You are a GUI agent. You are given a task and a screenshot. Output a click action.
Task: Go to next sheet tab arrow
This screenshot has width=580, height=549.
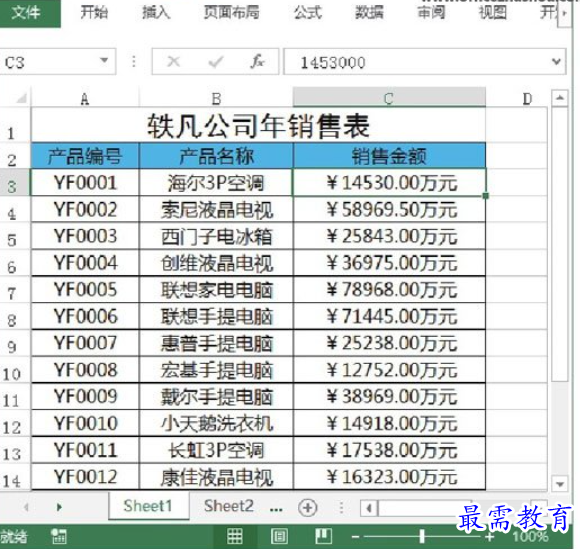(59, 507)
